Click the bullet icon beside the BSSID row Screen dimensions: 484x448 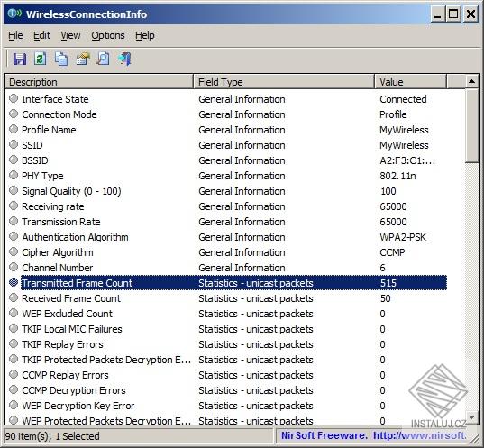click(14, 160)
